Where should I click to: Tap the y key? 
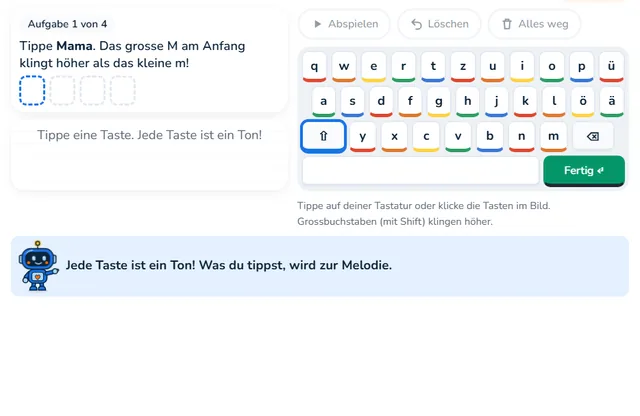[362, 136]
